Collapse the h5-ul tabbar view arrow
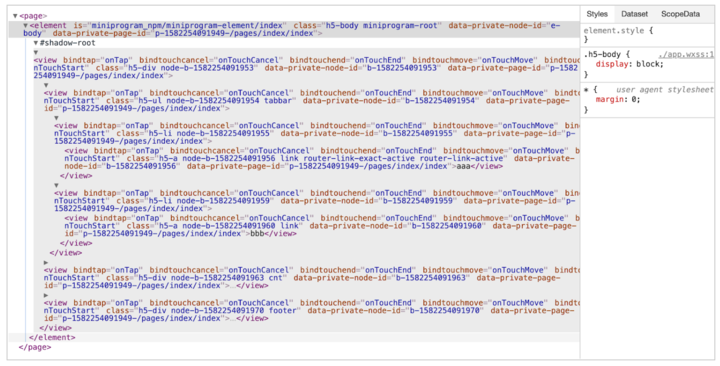Screen dimensions: 720x366 pos(46,85)
